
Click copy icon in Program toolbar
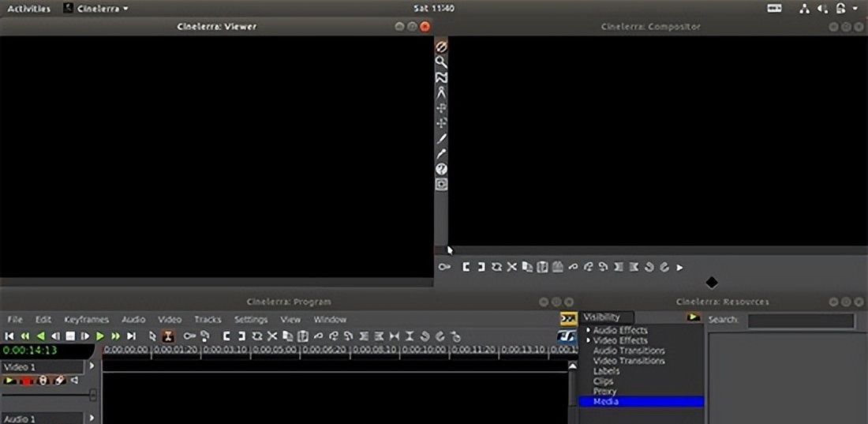pos(287,336)
